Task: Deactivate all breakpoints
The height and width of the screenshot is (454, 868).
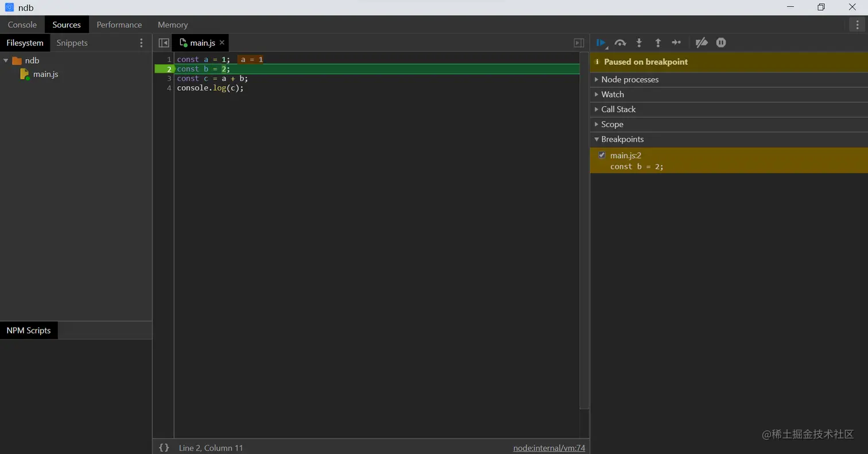Action: click(x=702, y=42)
